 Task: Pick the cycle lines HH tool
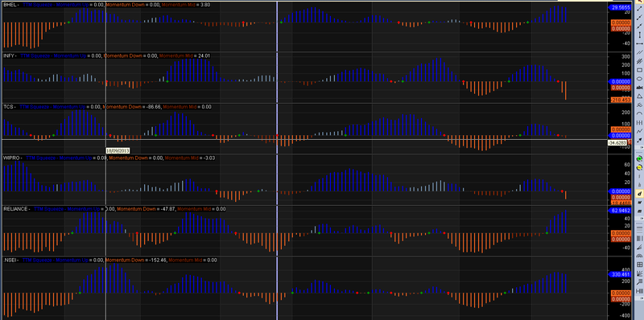[639, 122]
